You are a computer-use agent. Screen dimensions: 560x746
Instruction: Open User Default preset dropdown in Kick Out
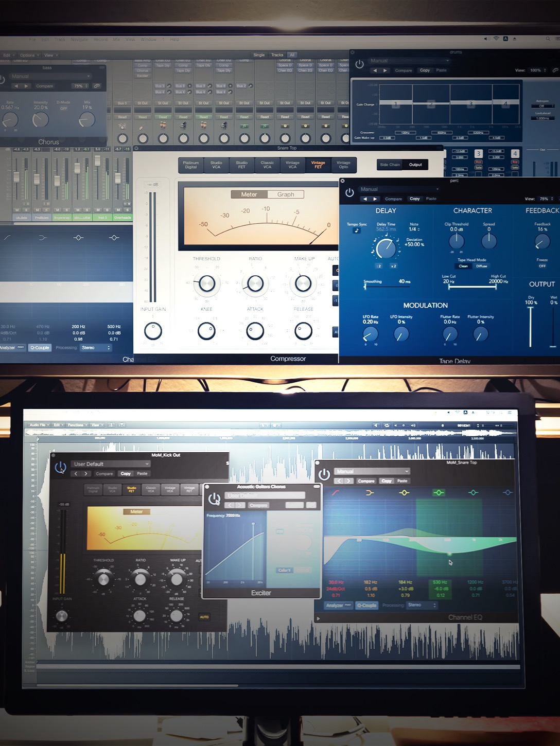[x=110, y=464]
